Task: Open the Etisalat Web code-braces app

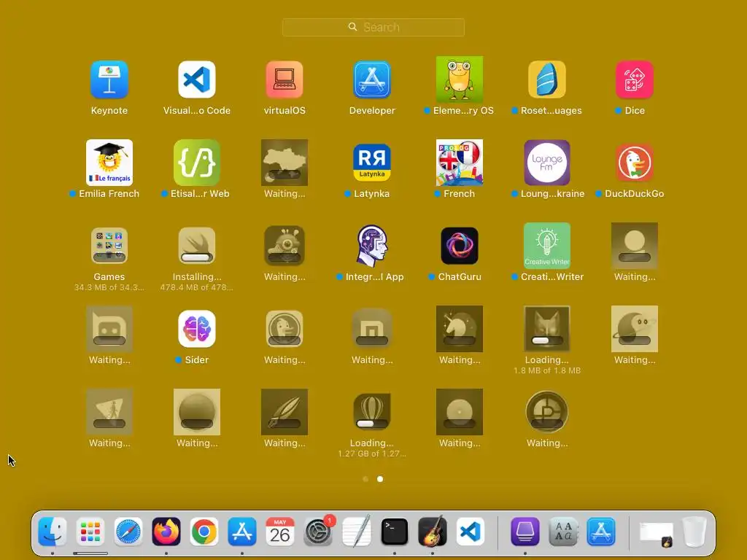Action: 197,163
